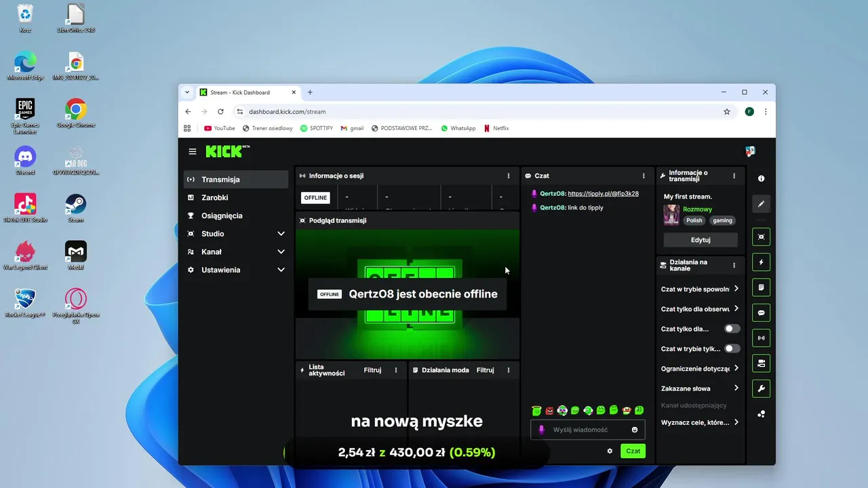The width and height of the screenshot is (868, 488).
Task: Open the tipply.pl link in chat
Action: coord(603,194)
